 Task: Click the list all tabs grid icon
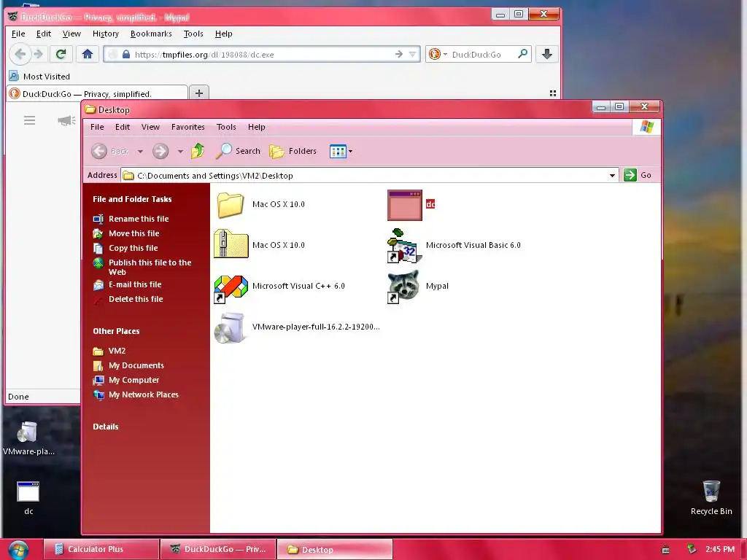553,93
